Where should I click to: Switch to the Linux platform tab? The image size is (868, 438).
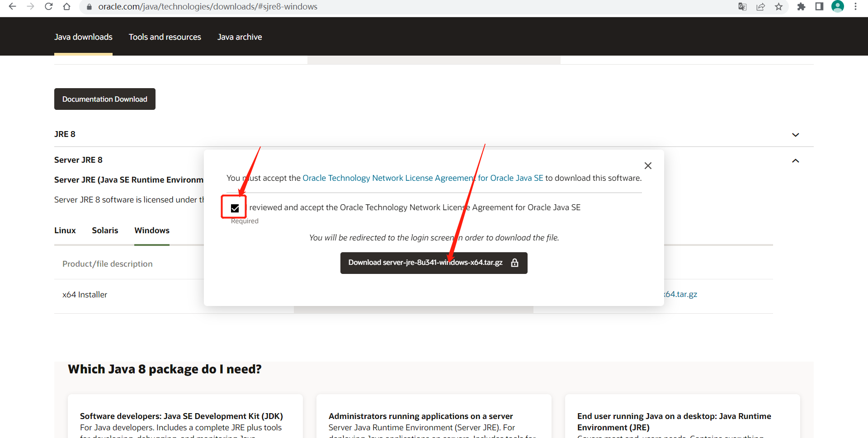coord(65,231)
